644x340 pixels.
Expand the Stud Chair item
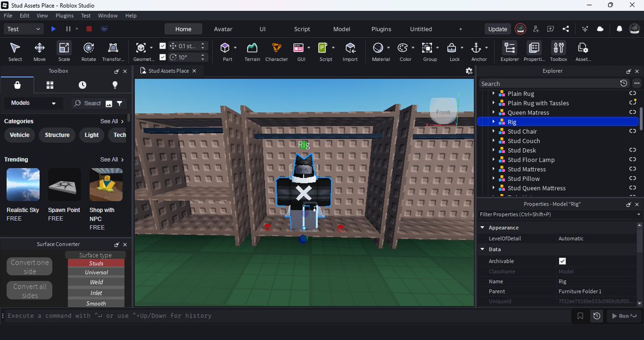pyautogui.click(x=493, y=132)
